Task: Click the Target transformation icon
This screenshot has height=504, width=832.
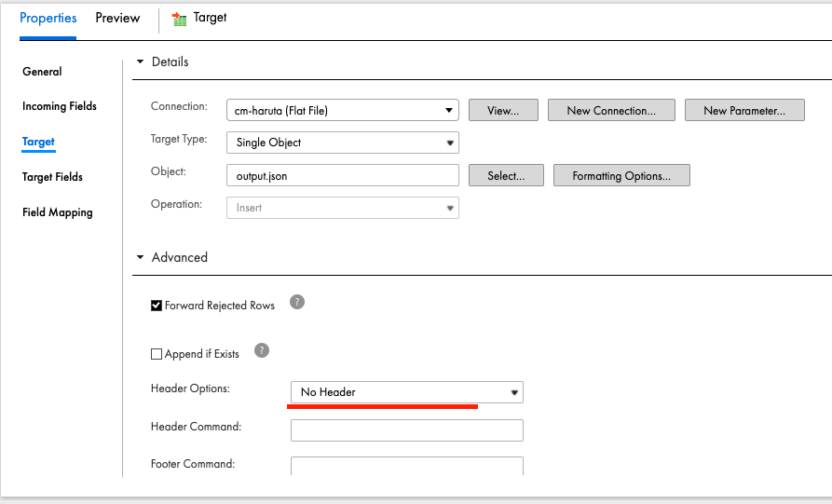Action: click(x=179, y=20)
